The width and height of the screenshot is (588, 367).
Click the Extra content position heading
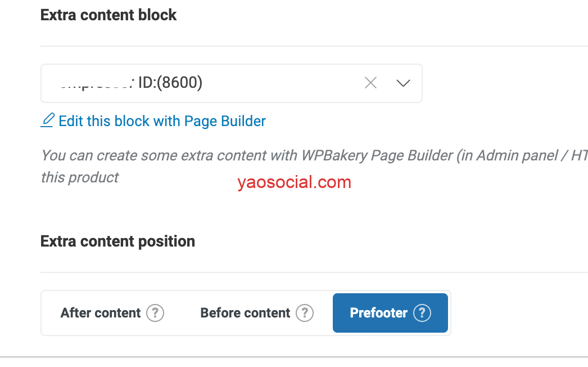pos(117,241)
